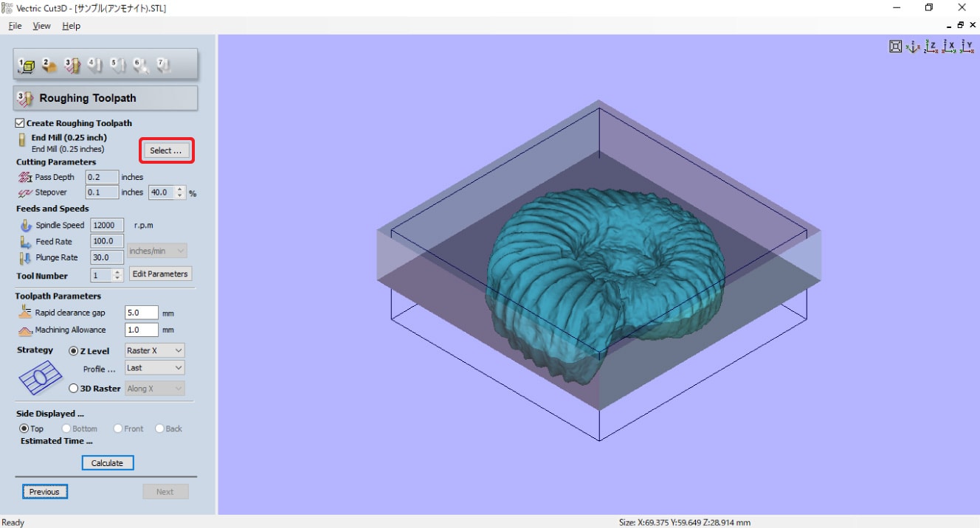Expand the Profile 'Last' dropdown
Screen dimensions: 980x528
click(154, 368)
